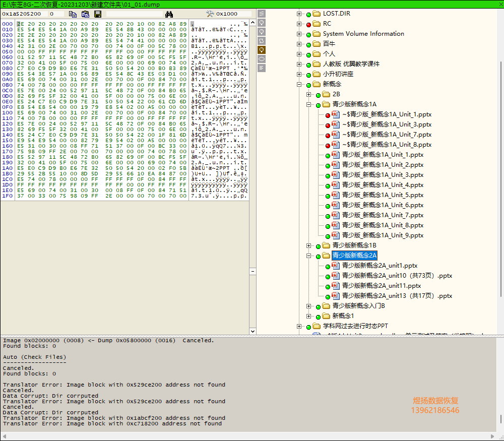Click the bottom horizontal scrollbar left arrow

(x=5, y=436)
